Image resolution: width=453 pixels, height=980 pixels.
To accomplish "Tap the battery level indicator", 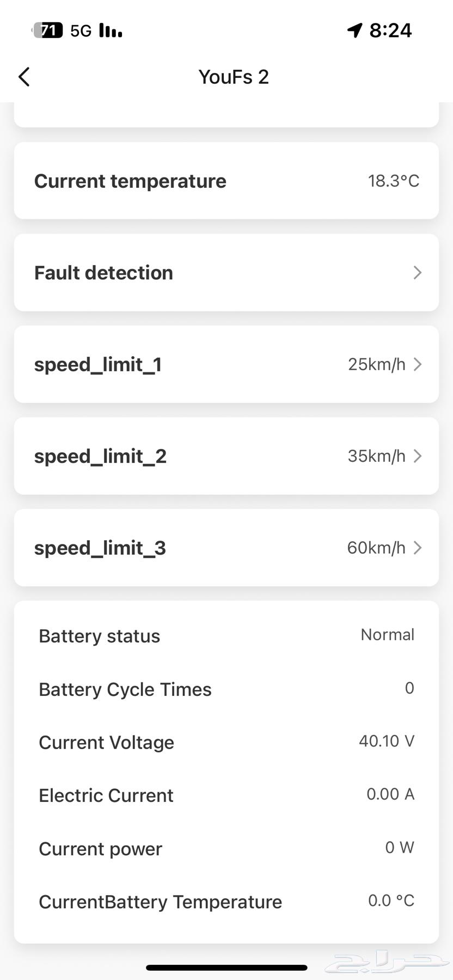I will click(x=48, y=30).
